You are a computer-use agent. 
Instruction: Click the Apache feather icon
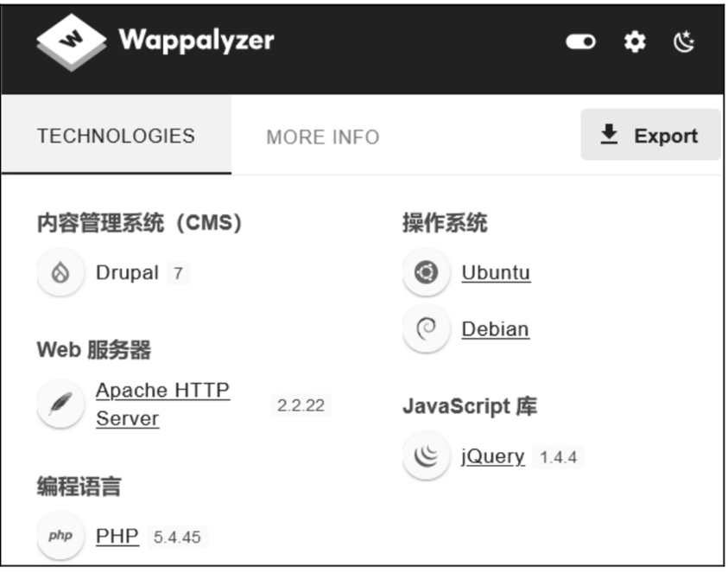[x=60, y=404]
